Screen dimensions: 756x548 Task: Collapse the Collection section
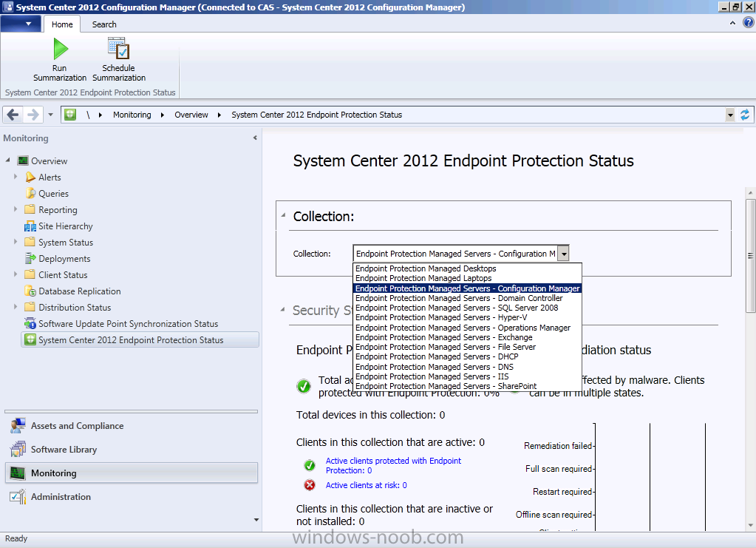click(x=283, y=215)
